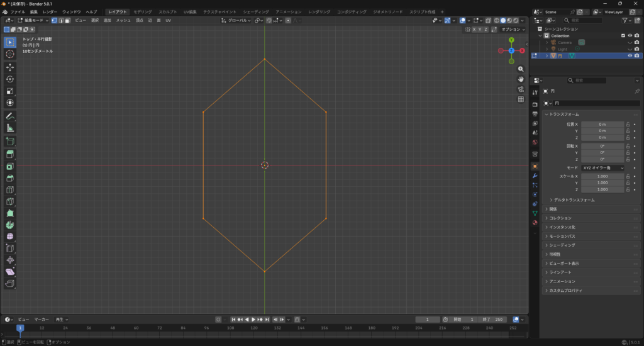Activate the Rotate tool
The width and height of the screenshot is (644, 346).
coord(10,79)
